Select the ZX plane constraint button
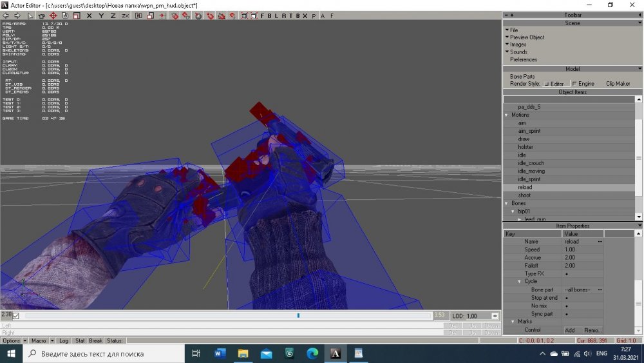Image resolution: width=644 pixels, height=363 pixels. pos(125,15)
